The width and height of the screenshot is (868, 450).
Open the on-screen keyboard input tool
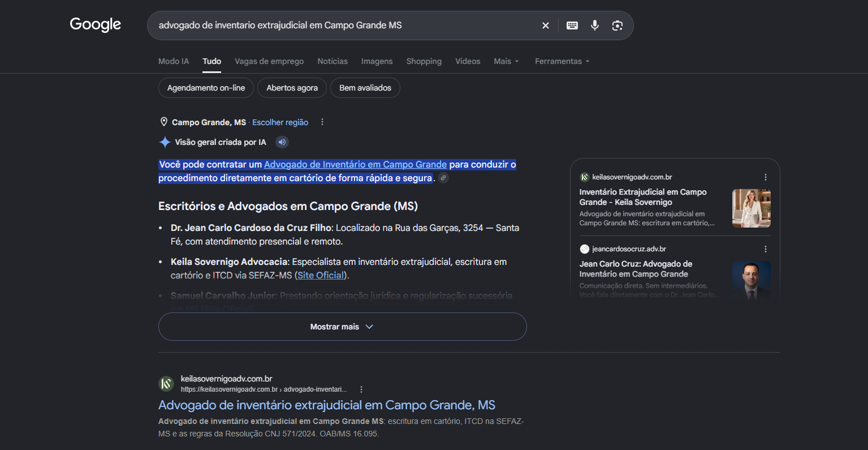coord(572,25)
